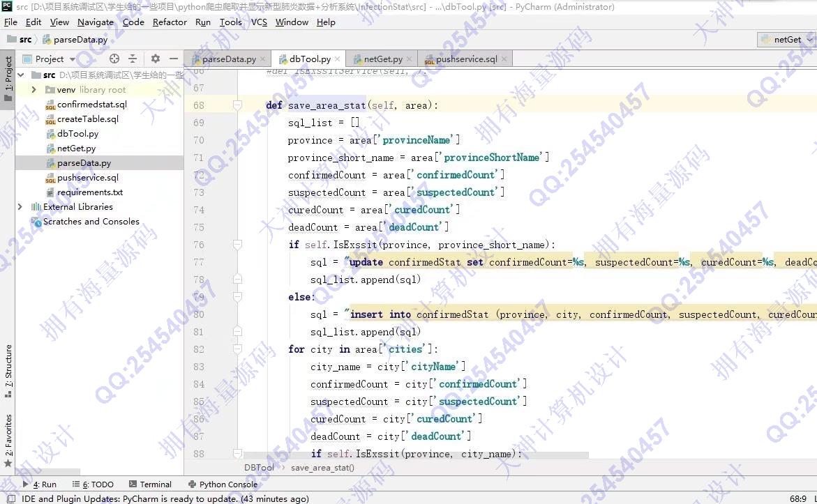Select Scratches and Consoles node

click(91, 221)
